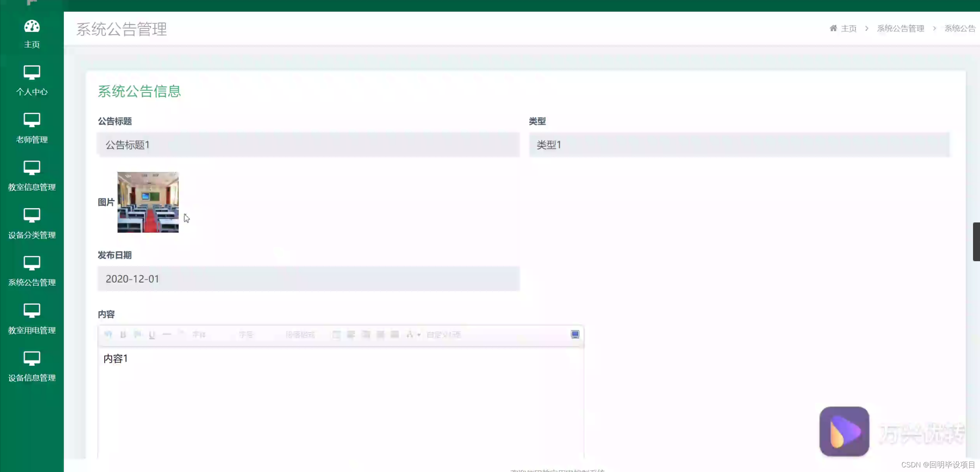Click the undo icon in editor toolbar

click(x=108, y=334)
